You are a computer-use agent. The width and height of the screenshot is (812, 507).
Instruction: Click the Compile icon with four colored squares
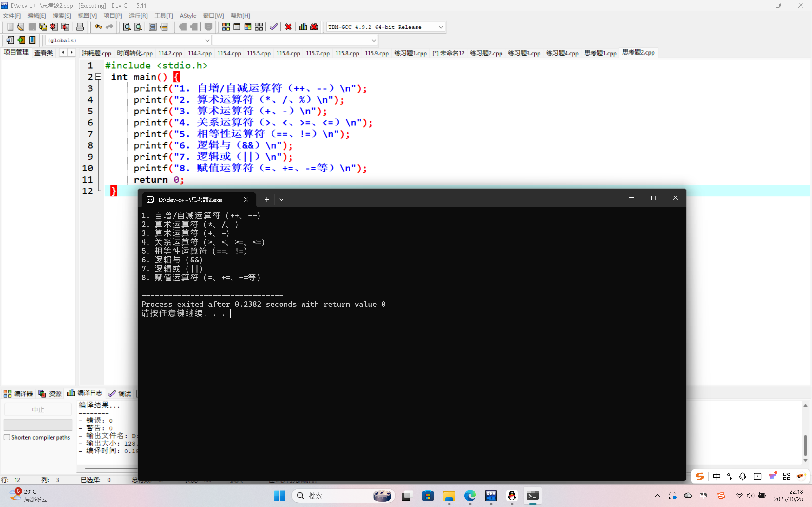coord(226,27)
